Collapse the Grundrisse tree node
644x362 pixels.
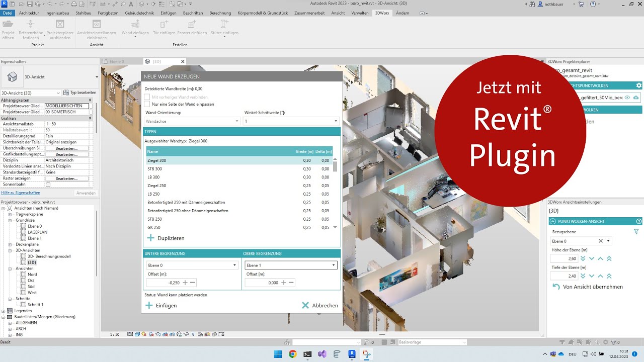(10, 220)
